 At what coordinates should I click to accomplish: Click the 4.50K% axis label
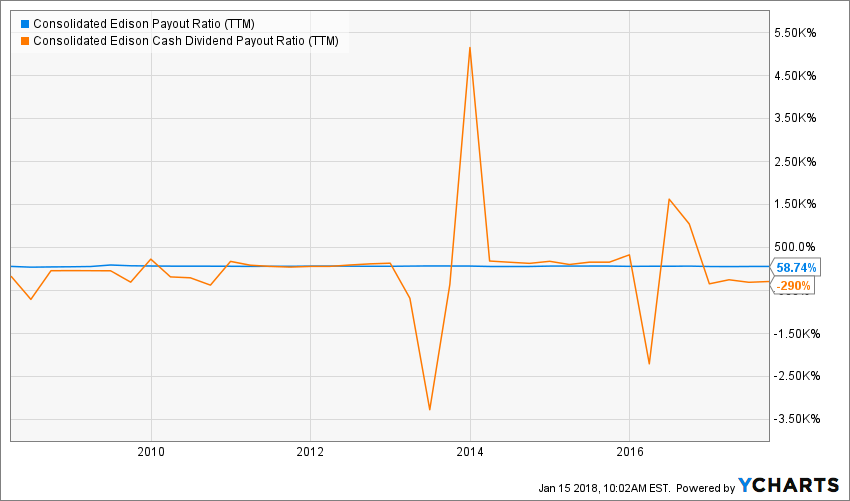point(796,76)
